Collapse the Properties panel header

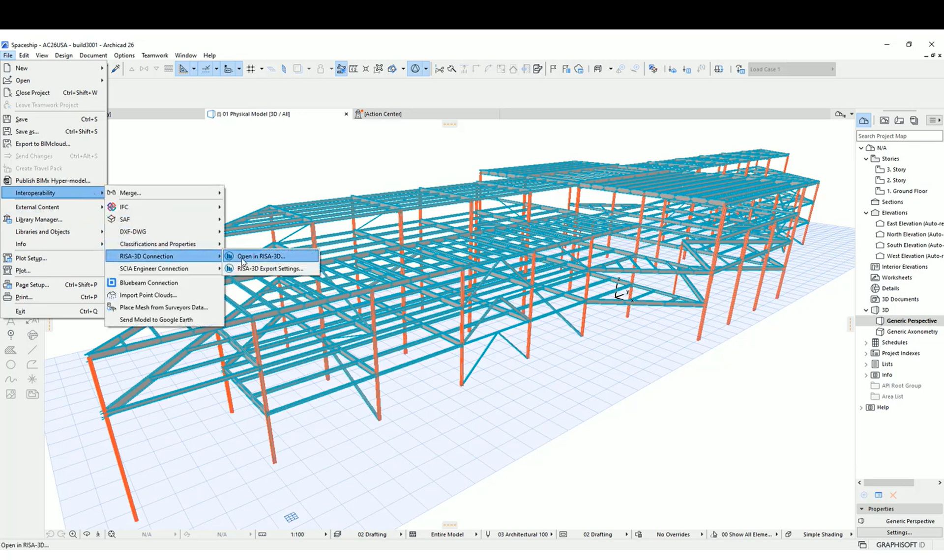tap(899, 509)
